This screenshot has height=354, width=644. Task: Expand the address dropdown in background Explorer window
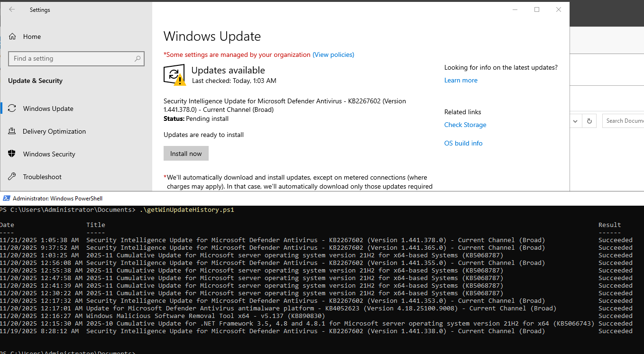coord(575,121)
